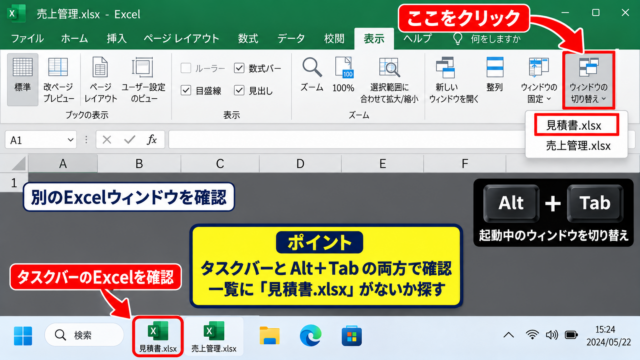This screenshot has width=640, height=360.
Task: Click 選択範囲に合わせて拡大/縮小 icon
Action: [389, 80]
